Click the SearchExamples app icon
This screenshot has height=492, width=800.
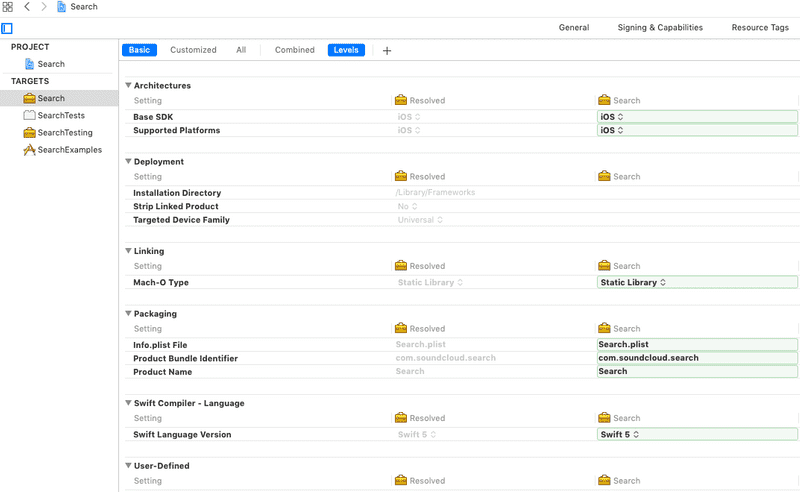pos(30,150)
